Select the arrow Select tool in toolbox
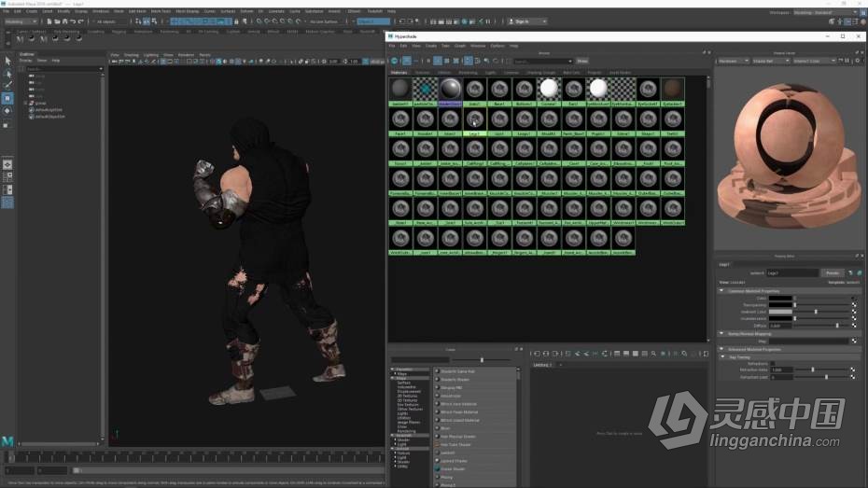Viewport: 868px width, 488px height. [7, 61]
